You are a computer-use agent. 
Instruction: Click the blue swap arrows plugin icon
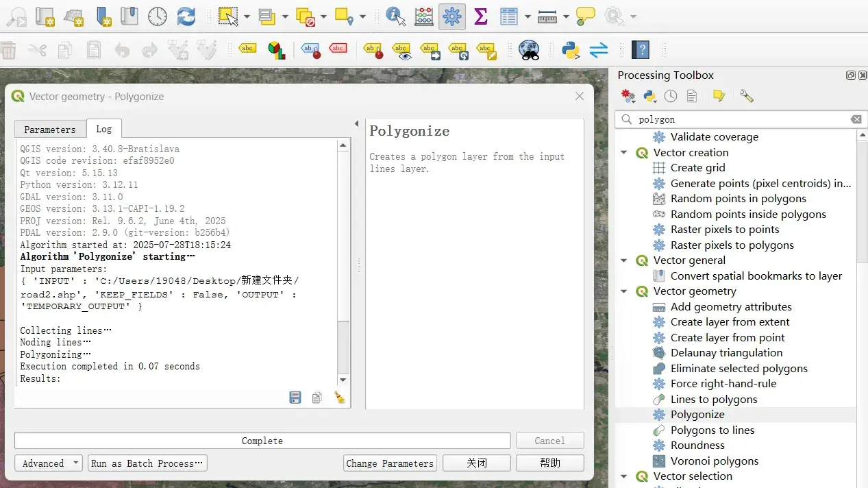599,49
